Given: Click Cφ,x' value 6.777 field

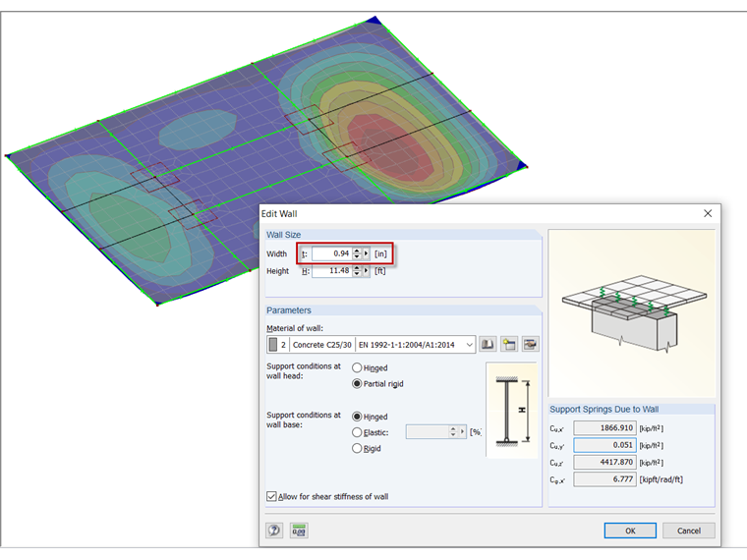Looking at the screenshot, I should (x=604, y=479).
